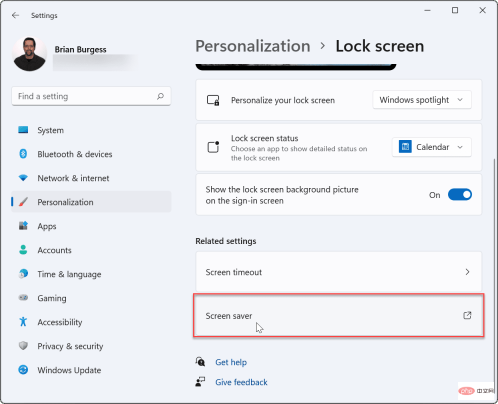The height and width of the screenshot is (404, 498).
Task: Close the Settings window
Action: coord(482,10)
